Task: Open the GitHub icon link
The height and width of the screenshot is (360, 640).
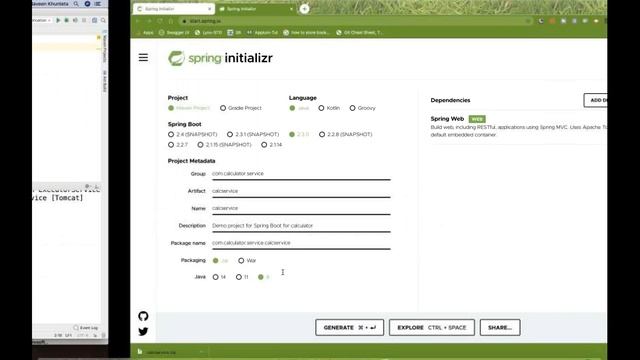Action: coord(143,316)
